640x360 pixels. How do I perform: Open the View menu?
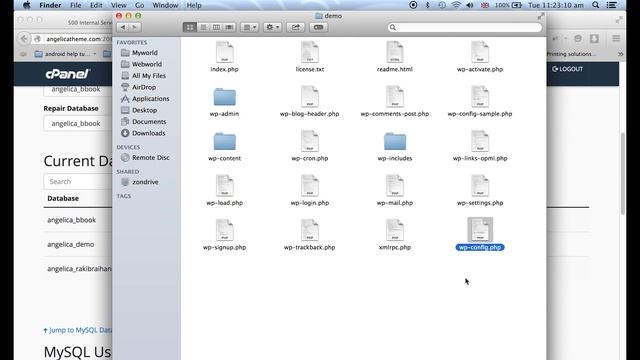click(119, 5)
